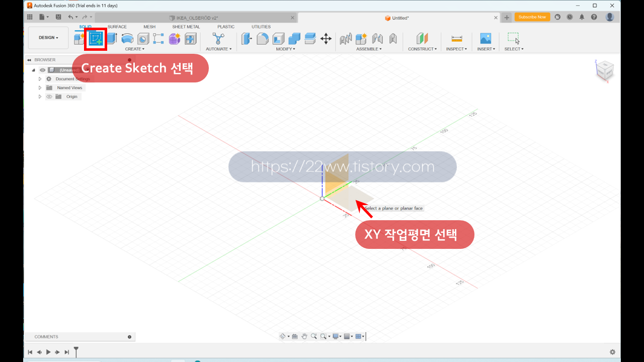Select the As-built Joint icon
The width and height of the screenshot is (644, 362).
[377, 39]
